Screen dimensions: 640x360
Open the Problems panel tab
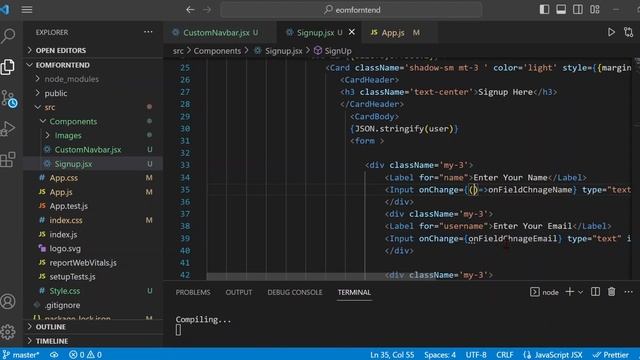point(193,292)
